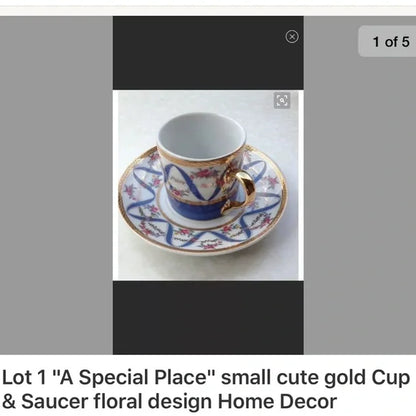Viewport: 416px width, 416px height.
Task: Click the black bar below the product photo
Action: point(208,317)
